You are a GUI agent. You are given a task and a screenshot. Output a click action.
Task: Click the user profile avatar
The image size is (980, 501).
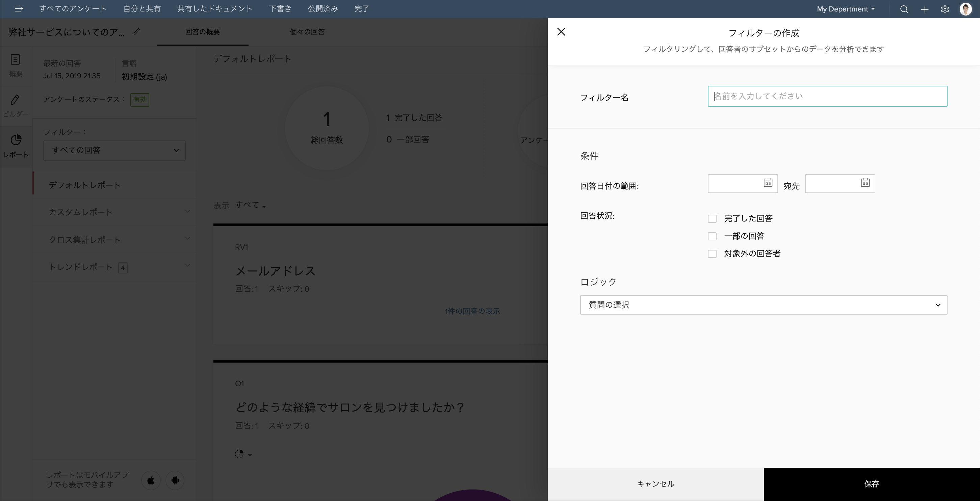click(965, 9)
